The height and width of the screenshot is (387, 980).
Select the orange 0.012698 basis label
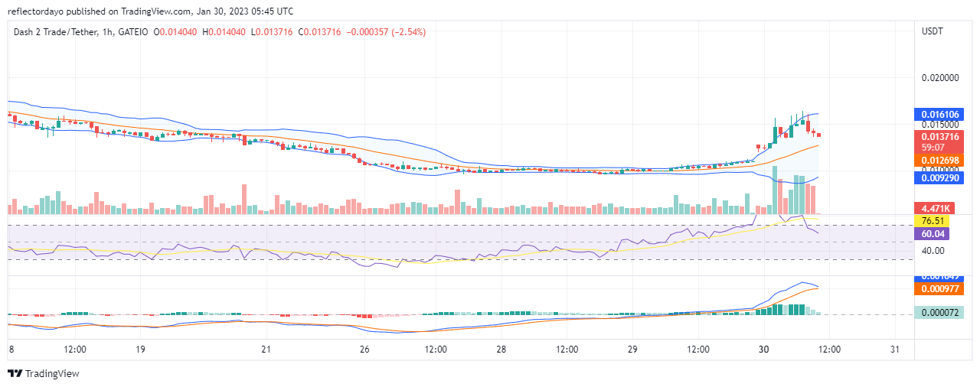click(x=940, y=161)
